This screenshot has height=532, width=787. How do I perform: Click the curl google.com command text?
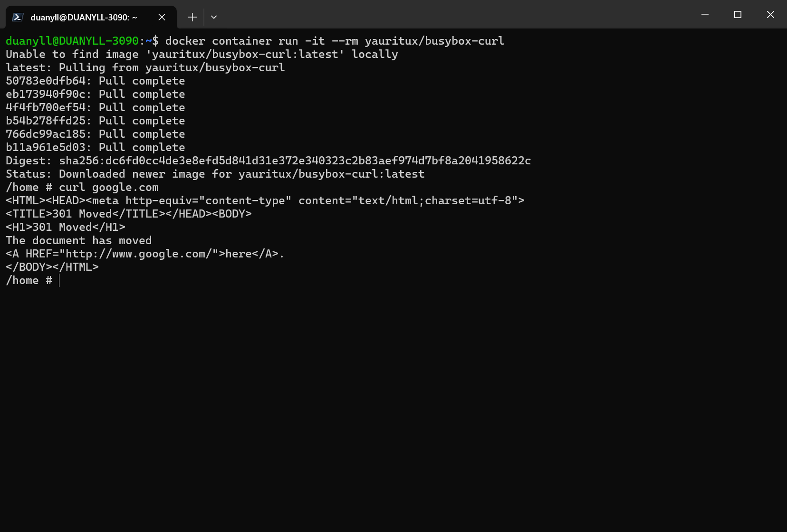tap(108, 187)
